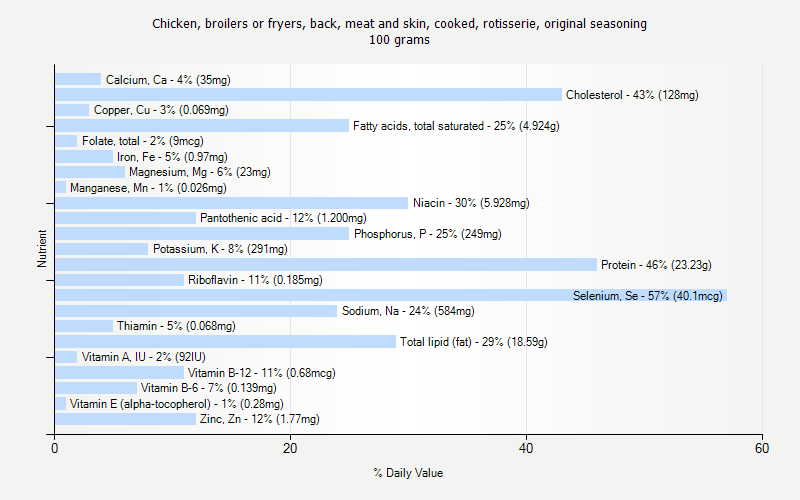
Task: Select the Pantothenic acid bar
Action: (125, 218)
